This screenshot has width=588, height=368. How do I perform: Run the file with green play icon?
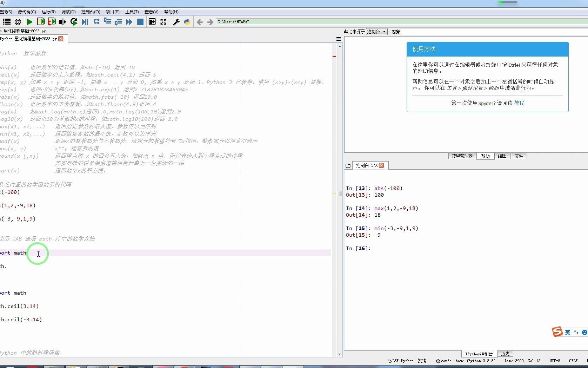click(30, 22)
